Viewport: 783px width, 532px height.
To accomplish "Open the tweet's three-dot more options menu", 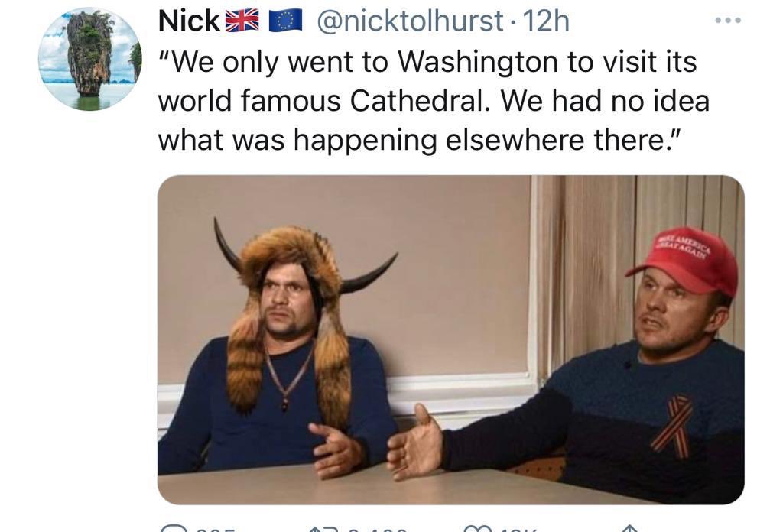I will (x=728, y=21).
